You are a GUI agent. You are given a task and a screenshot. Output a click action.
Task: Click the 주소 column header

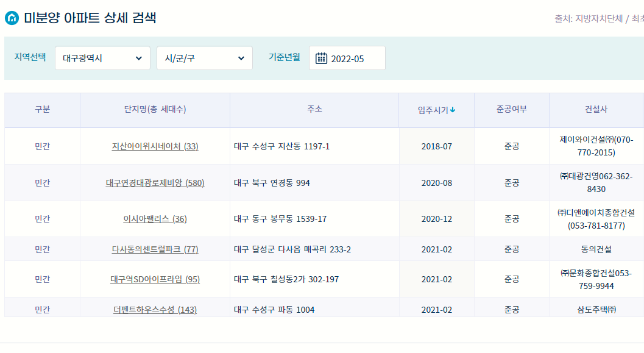coord(314,109)
